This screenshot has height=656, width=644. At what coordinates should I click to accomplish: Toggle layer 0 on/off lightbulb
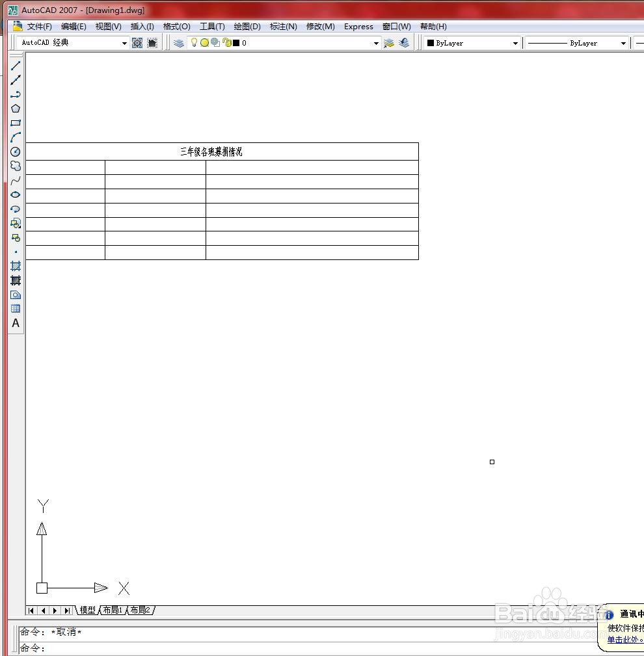(x=194, y=42)
